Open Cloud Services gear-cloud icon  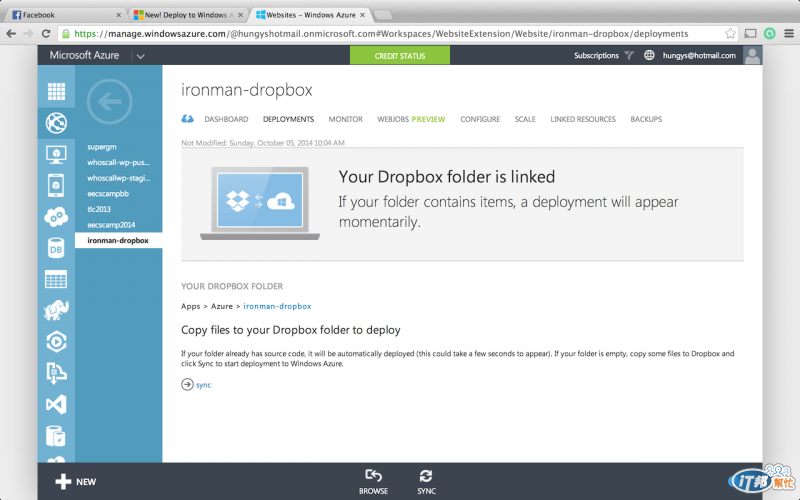pyautogui.click(x=56, y=217)
